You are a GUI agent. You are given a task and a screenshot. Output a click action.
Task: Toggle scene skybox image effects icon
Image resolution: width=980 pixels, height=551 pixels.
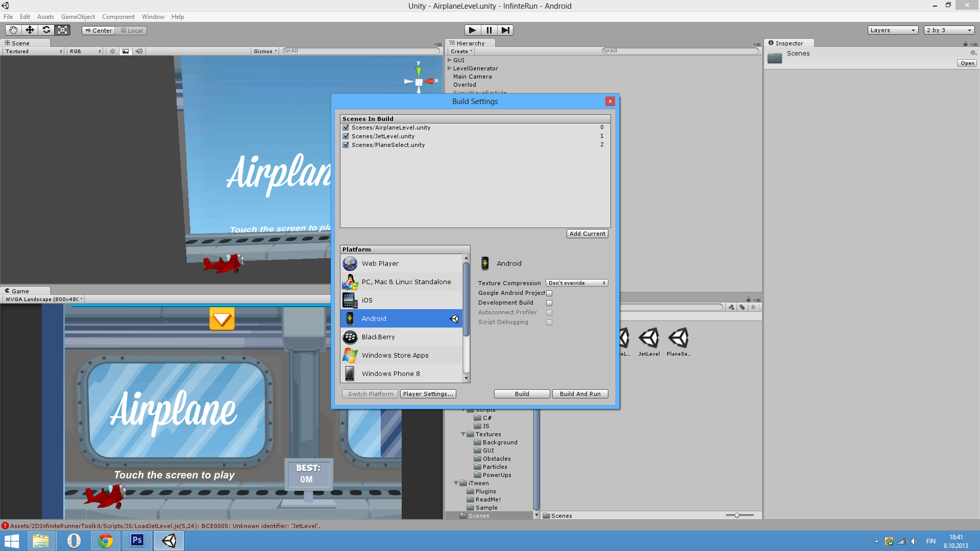coord(126,51)
